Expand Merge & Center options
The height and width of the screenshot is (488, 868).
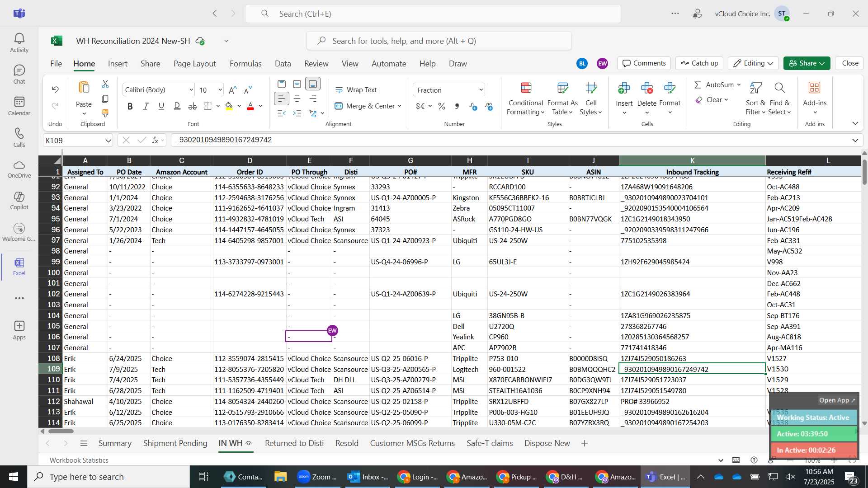point(399,106)
